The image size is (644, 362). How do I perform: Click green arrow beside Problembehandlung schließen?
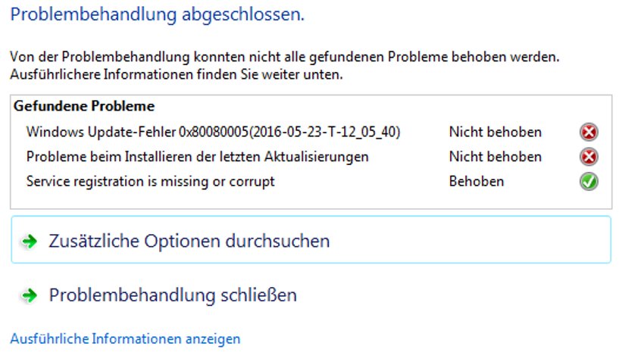click(30, 295)
